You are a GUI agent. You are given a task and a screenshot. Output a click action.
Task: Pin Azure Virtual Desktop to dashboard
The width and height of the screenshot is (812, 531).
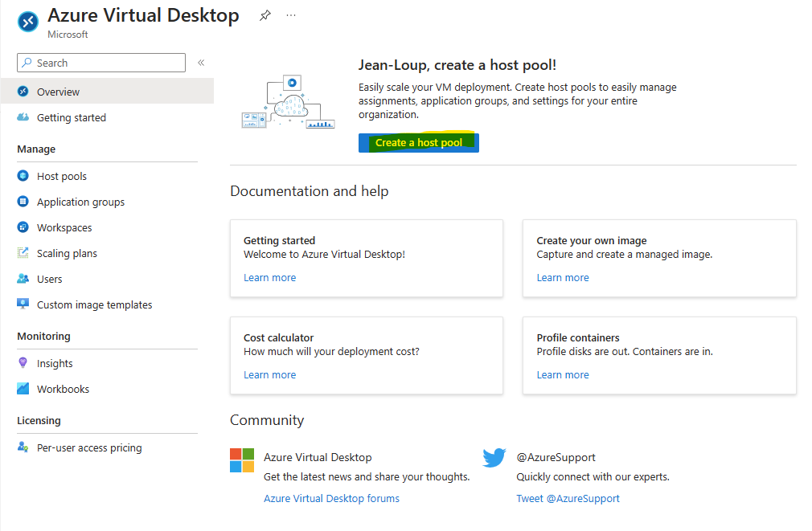(x=265, y=15)
